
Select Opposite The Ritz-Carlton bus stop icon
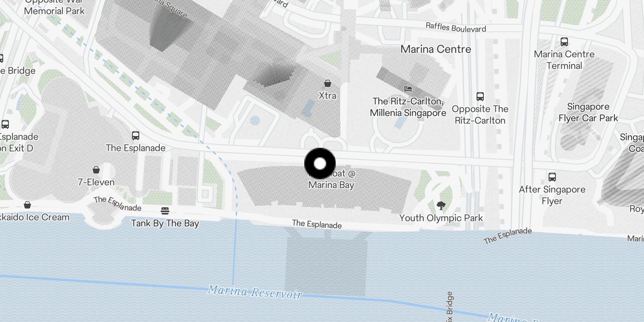[x=480, y=96]
